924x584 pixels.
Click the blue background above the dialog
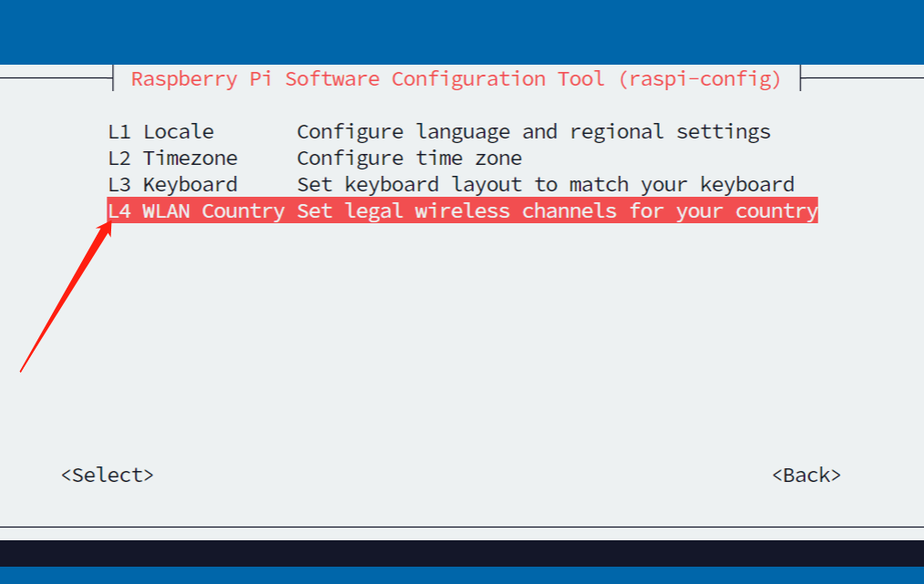(462, 32)
